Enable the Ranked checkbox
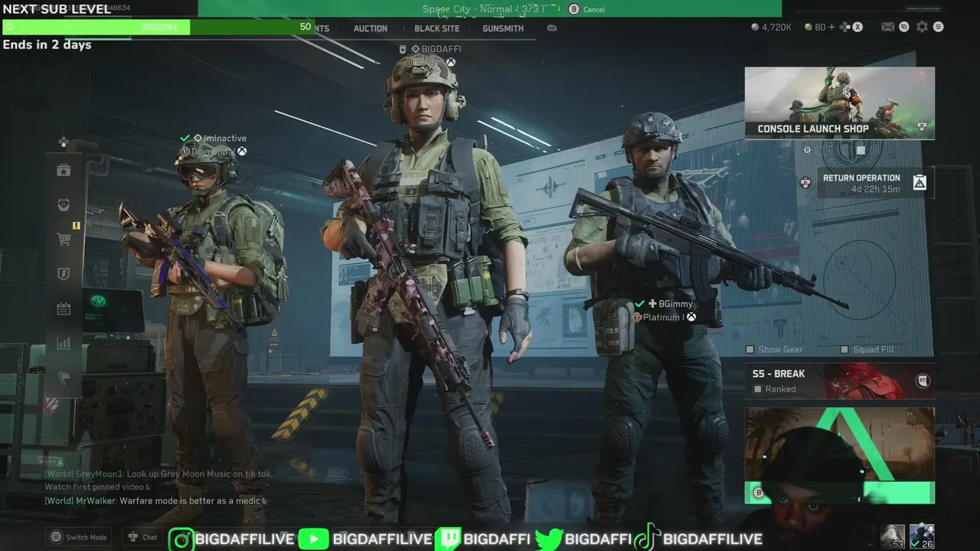The width and height of the screenshot is (980, 551). pos(757,389)
